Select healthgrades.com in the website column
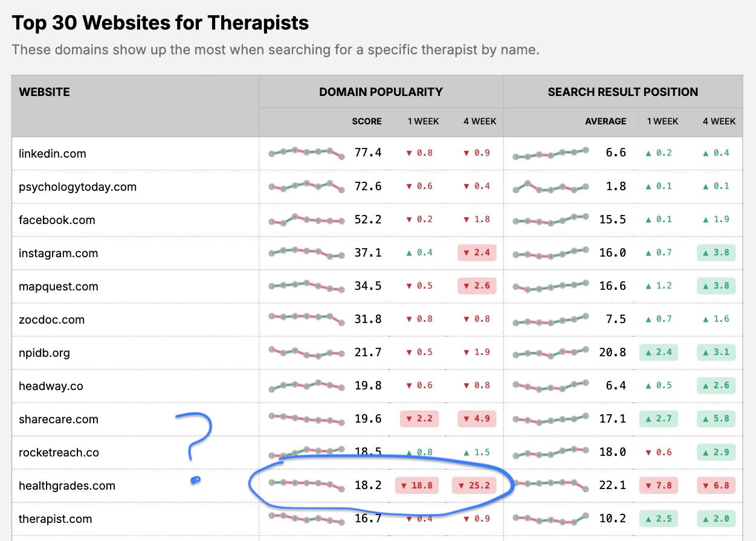The width and height of the screenshot is (756, 541). (x=67, y=485)
